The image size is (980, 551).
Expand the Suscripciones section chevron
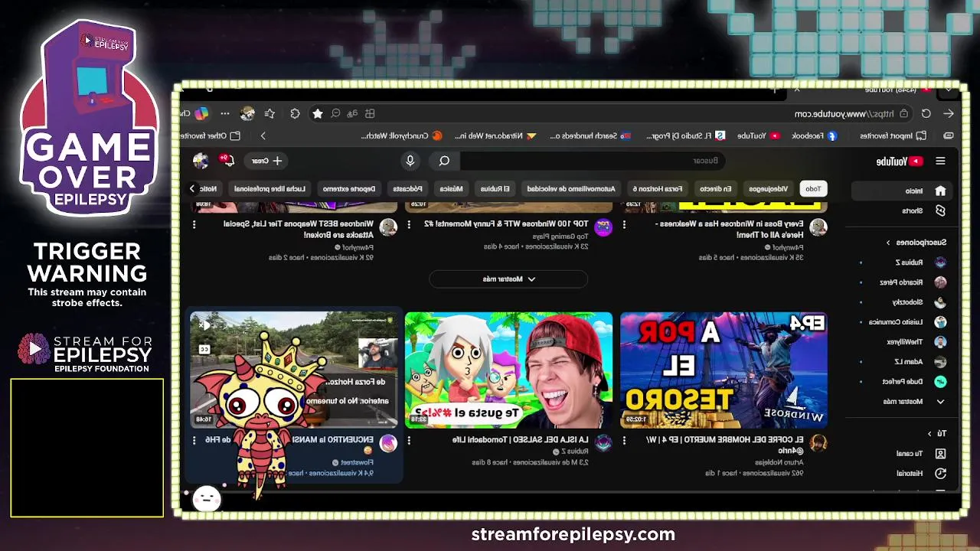coord(888,243)
